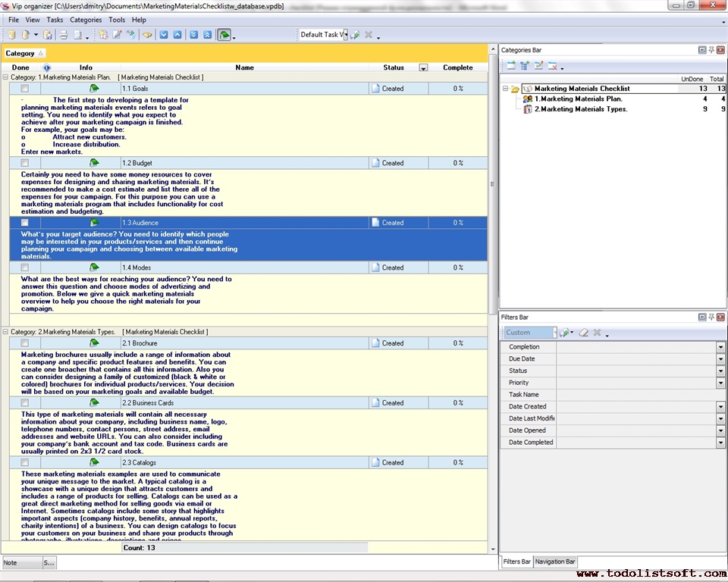
Task: Switch to the Navigation Bar tab
Action: 555,562
